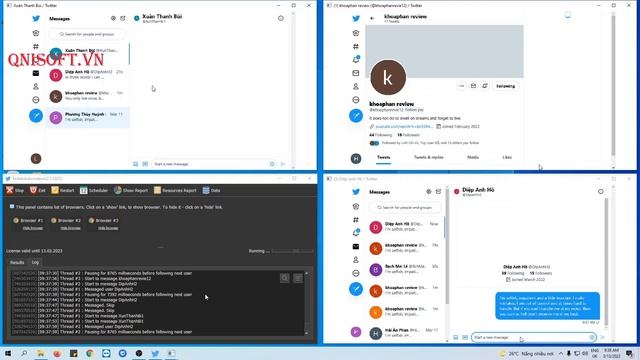Restart the bot from the toolbar
640x360 pixels.
click(x=63, y=190)
